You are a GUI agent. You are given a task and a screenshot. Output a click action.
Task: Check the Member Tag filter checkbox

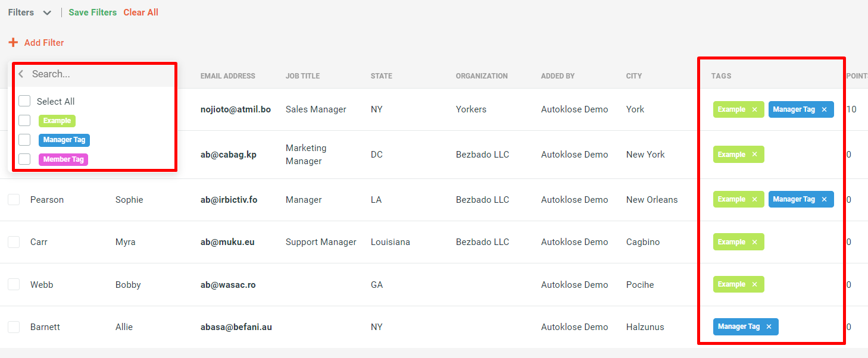tap(24, 159)
